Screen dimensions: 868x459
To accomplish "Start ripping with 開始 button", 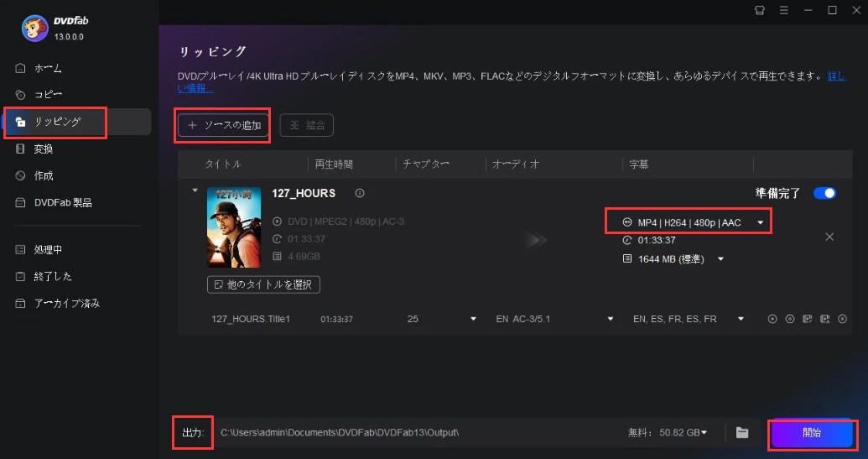I will (812, 432).
